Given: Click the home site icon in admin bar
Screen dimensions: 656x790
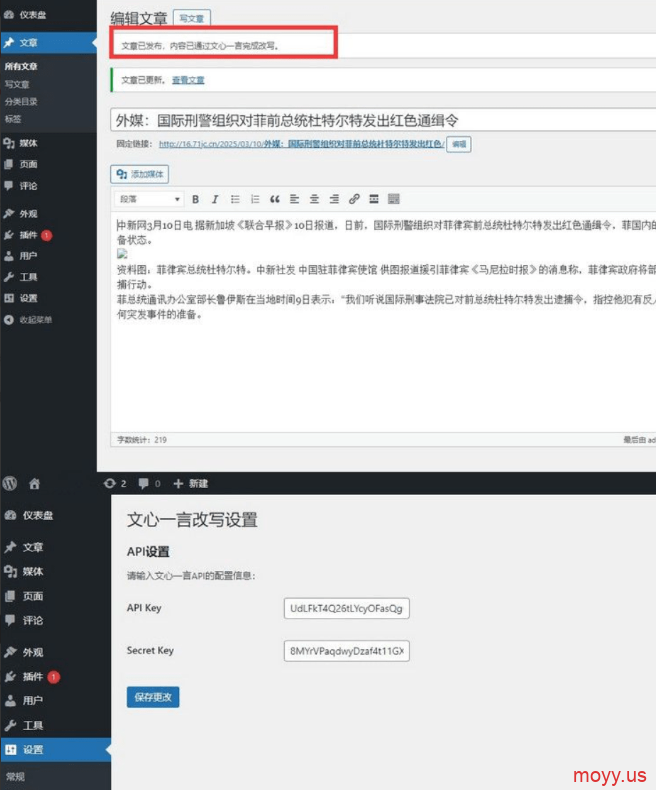Looking at the screenshot, I should coord(34,484).
